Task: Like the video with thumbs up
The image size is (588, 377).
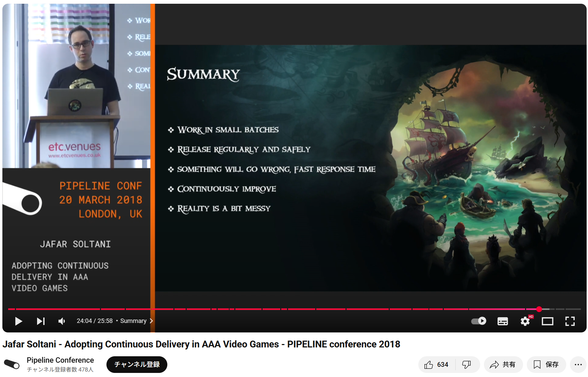Action: click(436, 364)
